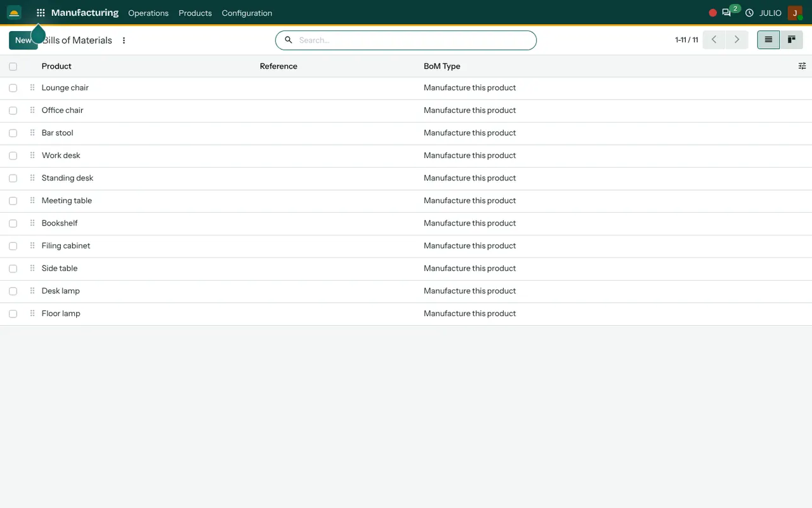Check the Office chair row checkbox
812x508 pixels.
[x=13, y=110]
